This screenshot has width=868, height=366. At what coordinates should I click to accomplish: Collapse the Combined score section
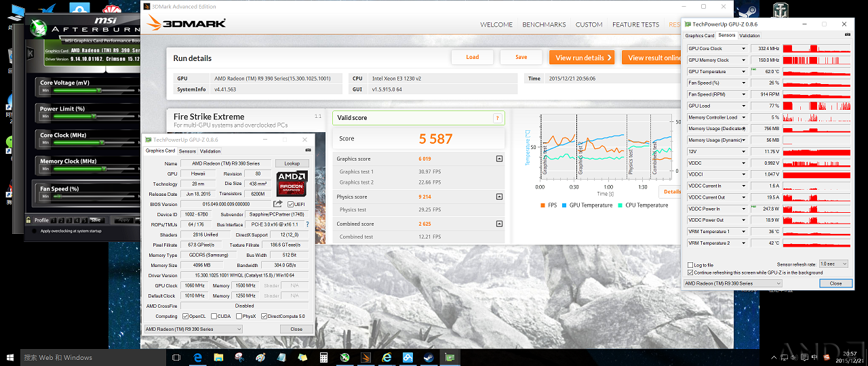[499, 224]
